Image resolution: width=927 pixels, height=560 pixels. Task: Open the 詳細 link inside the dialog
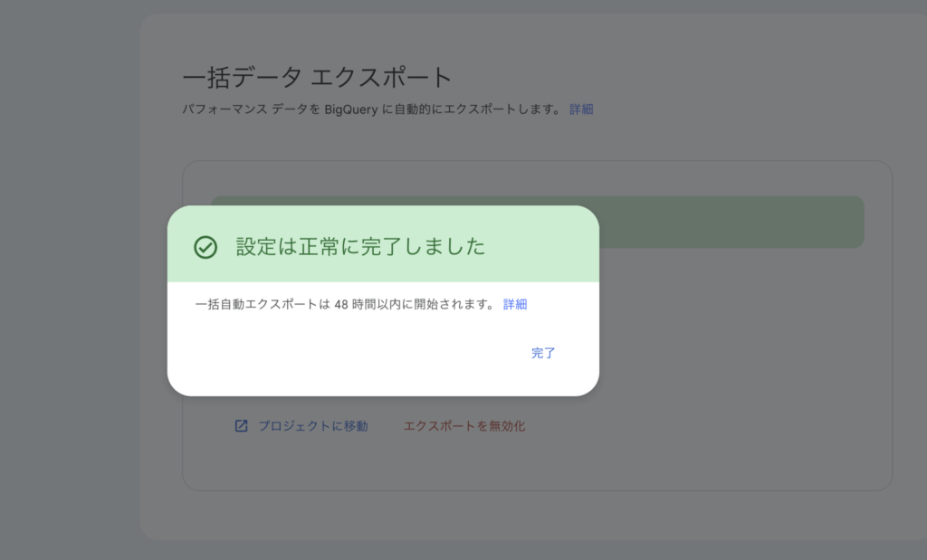[x=515, y=304]
